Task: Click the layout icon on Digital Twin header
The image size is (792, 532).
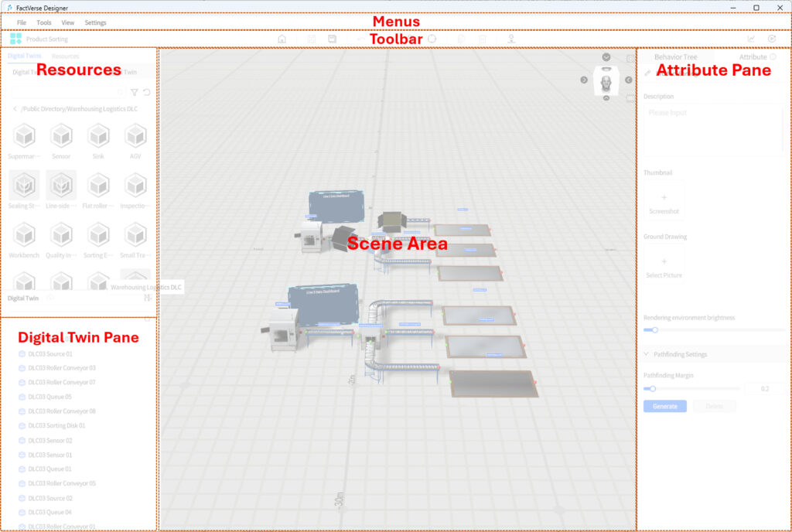Action: [x=148, y=298]
